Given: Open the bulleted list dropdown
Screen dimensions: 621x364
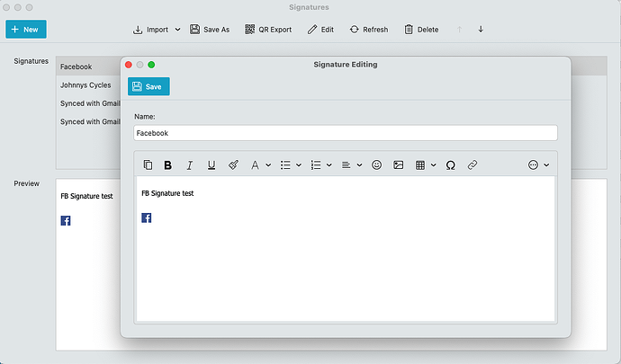Looking at the screenshot, I should pos(291,165).
